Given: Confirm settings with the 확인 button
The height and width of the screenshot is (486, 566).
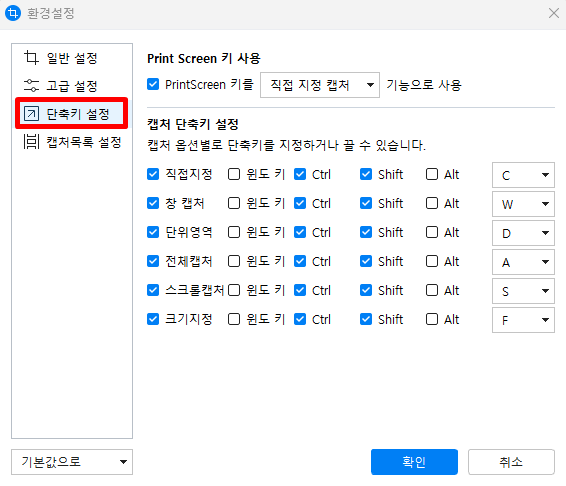Looking at the screenshot, I should (x=414, y=462).
